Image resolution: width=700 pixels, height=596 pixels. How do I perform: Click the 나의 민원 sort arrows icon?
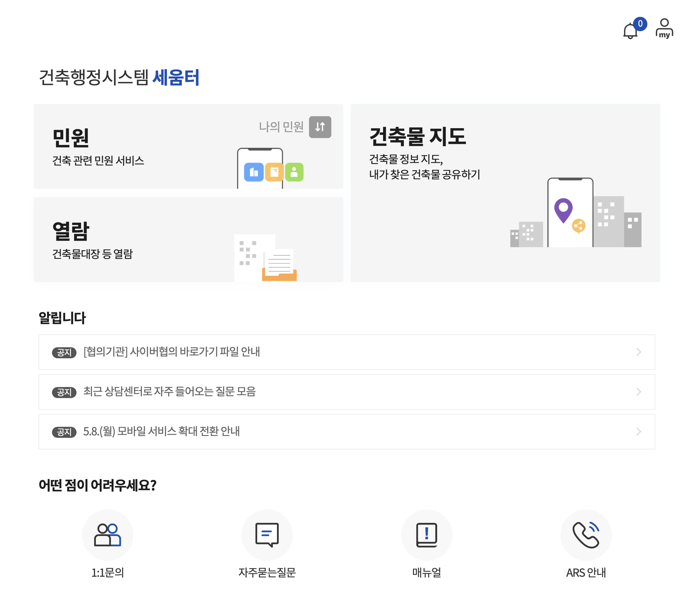click(320, 127)
